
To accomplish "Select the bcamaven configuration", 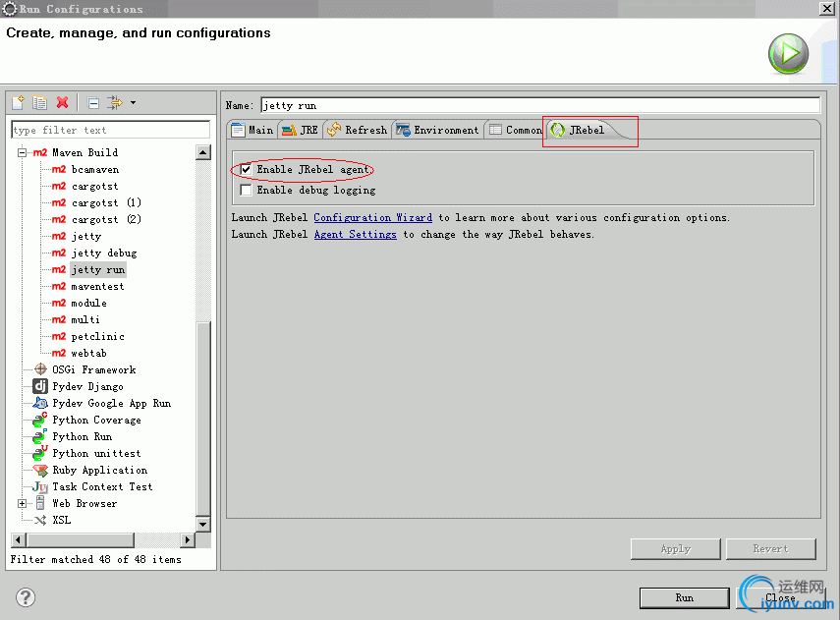I will pos(95,169).
